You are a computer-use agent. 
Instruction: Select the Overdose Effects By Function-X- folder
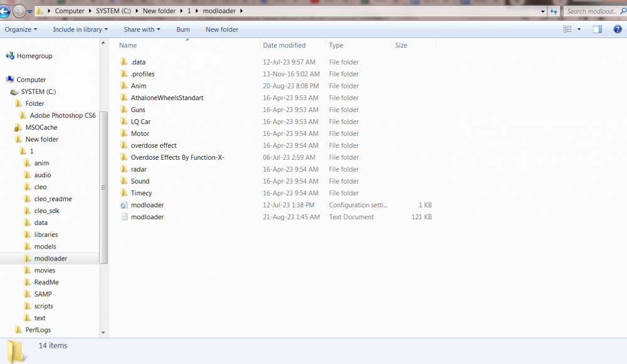[x=177, y=157]
